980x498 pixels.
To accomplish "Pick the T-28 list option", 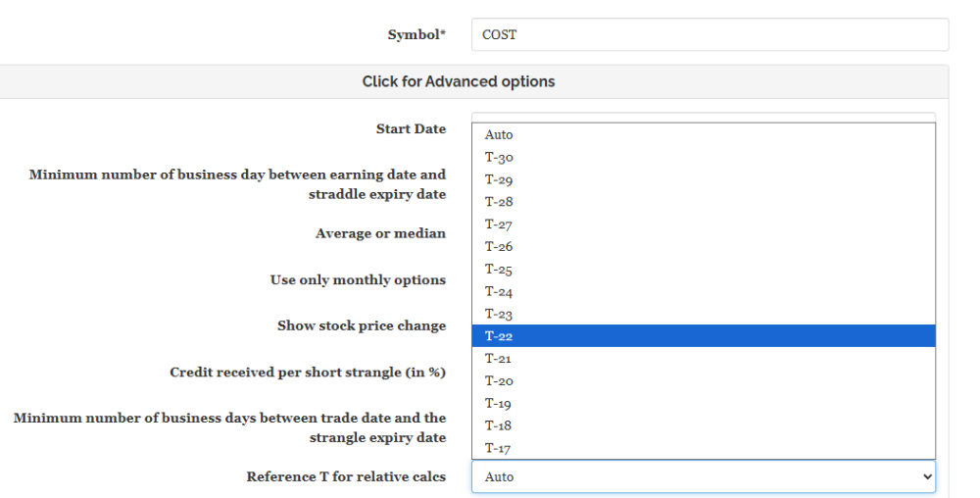I will pos(704,202).
